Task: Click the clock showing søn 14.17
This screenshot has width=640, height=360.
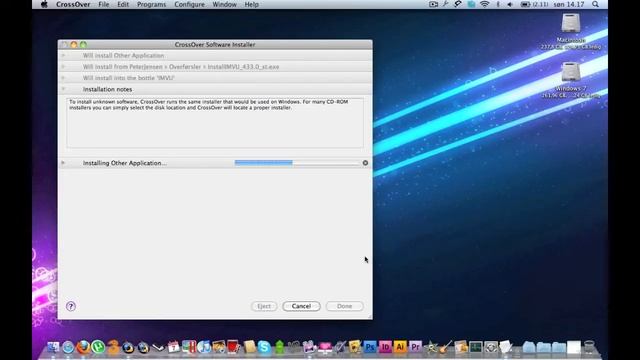Action: point(569,4)
